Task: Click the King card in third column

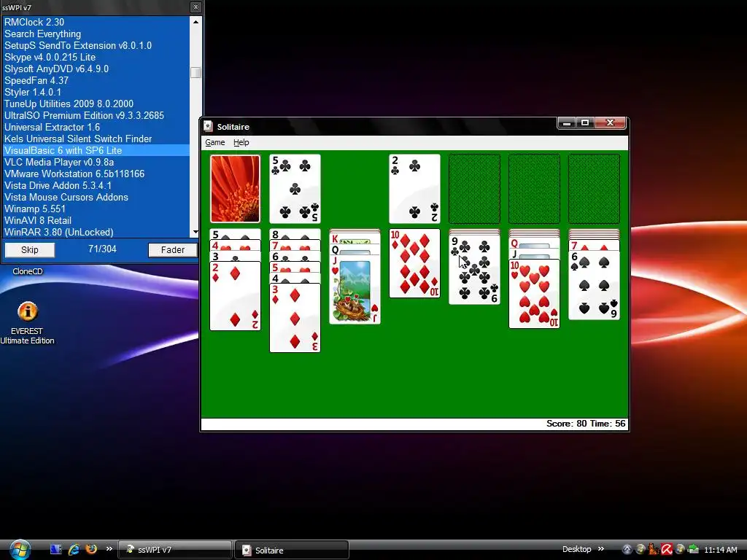Action: 355,239
